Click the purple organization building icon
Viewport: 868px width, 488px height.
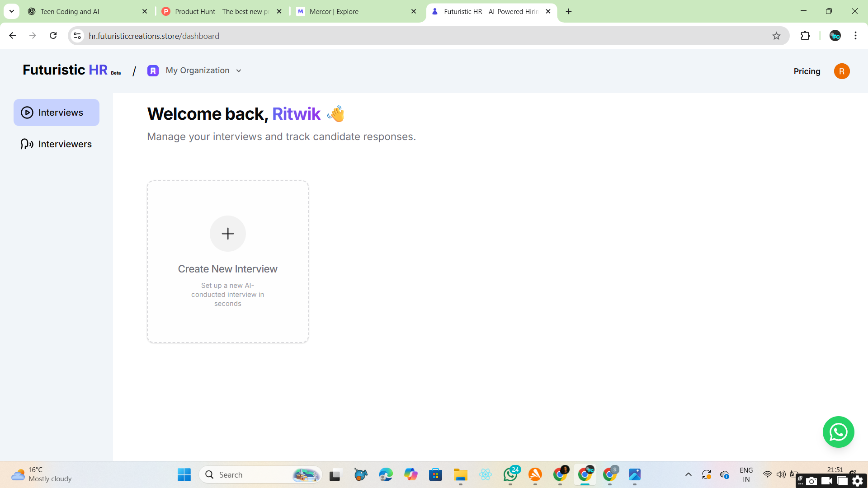click(153, 70)
